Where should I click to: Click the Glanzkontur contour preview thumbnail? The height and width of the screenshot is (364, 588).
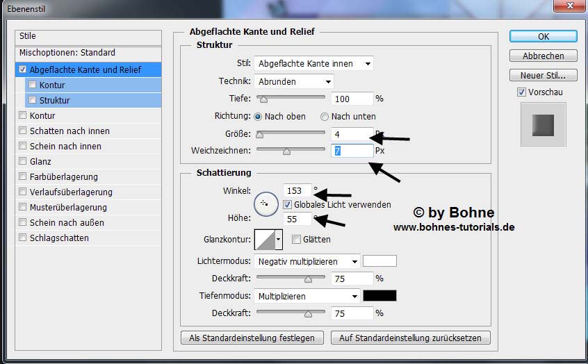point(265,240)
